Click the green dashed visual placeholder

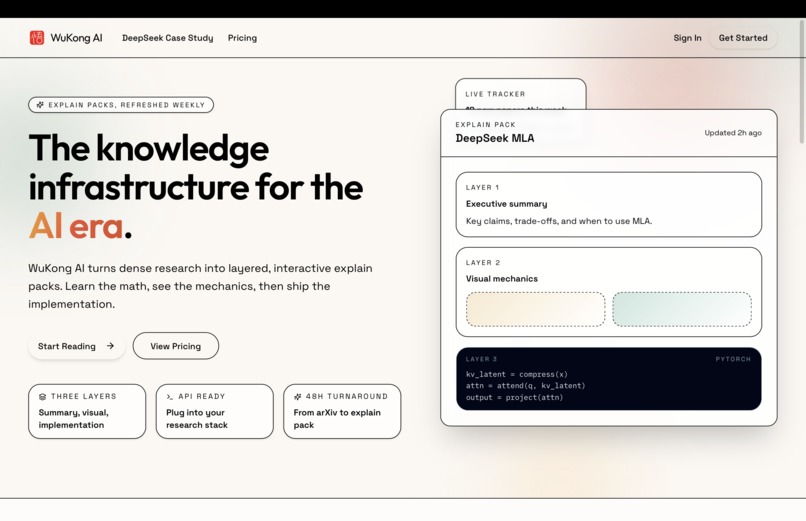click(x=682, y=309)
